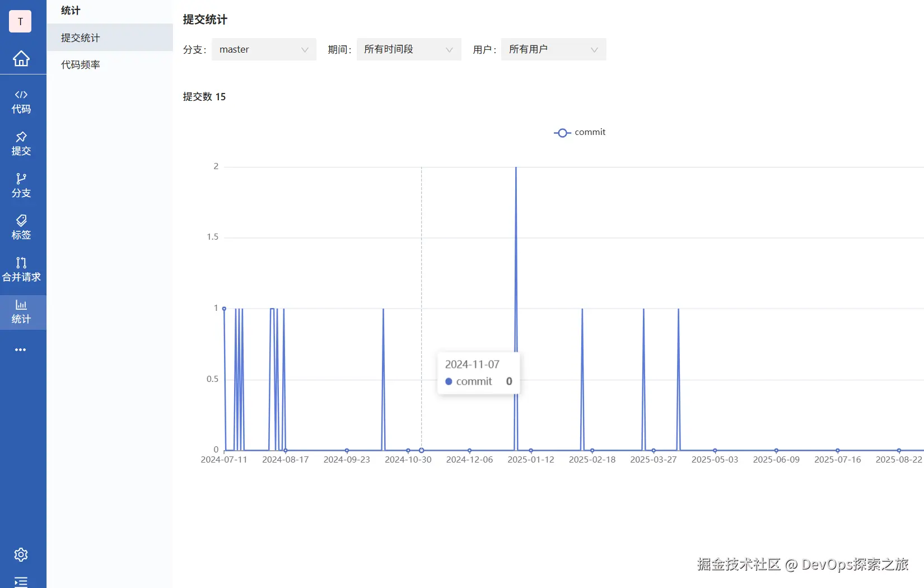Image resolution: width=924 pixels, height=588 pixels.
Task: Open the 提交 commits section
Action: 21,144
